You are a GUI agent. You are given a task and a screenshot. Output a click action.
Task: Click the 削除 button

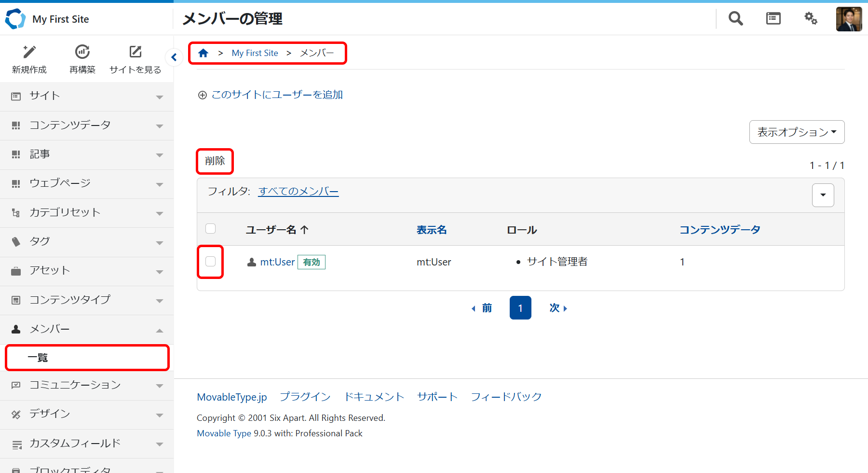click(x=215, y=161)
